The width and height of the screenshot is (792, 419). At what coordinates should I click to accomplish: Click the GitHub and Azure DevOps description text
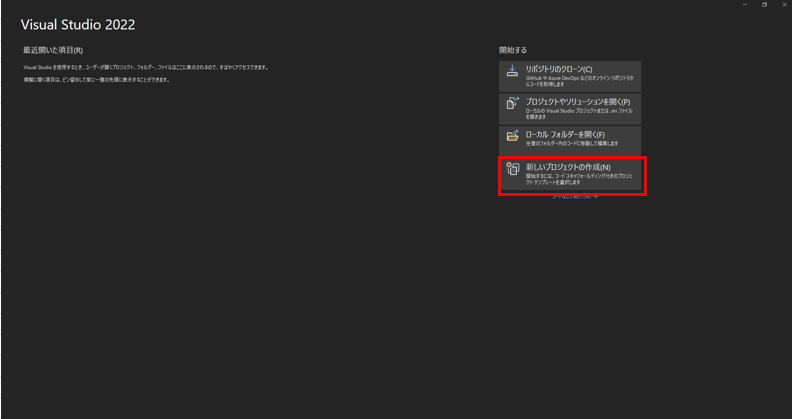tap(580, 81)
